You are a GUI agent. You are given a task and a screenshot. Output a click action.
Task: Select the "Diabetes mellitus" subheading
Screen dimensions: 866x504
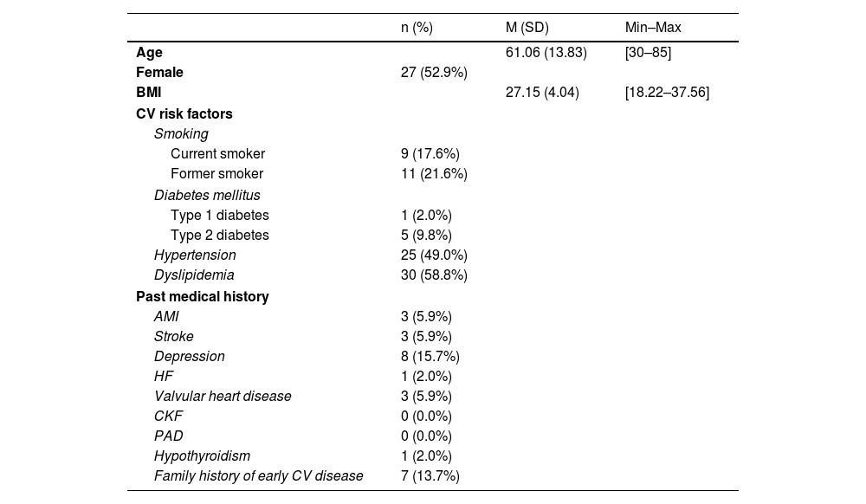[207, 195]
